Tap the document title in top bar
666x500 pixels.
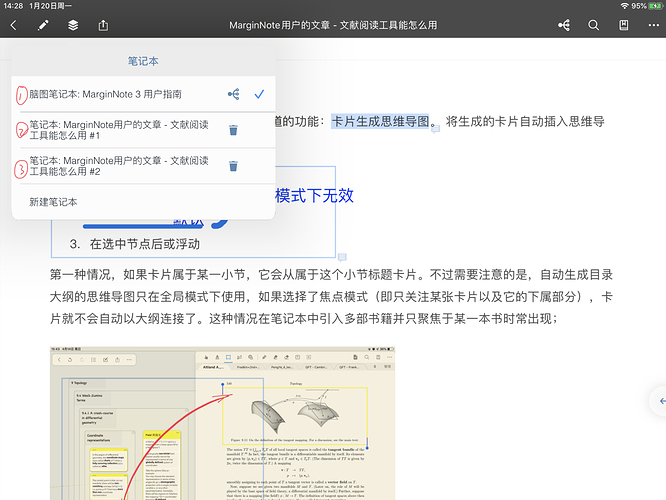pyautogui.click(x=333, y=25)
